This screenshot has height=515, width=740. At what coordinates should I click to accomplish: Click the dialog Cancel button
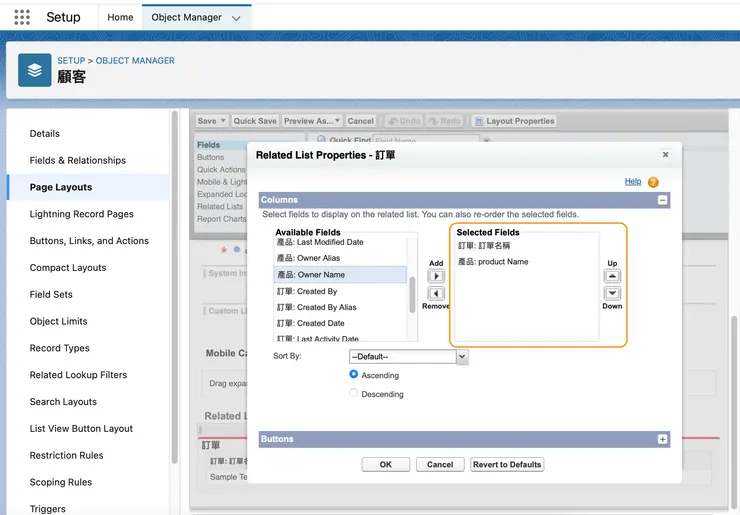click(x=440, y=464)
